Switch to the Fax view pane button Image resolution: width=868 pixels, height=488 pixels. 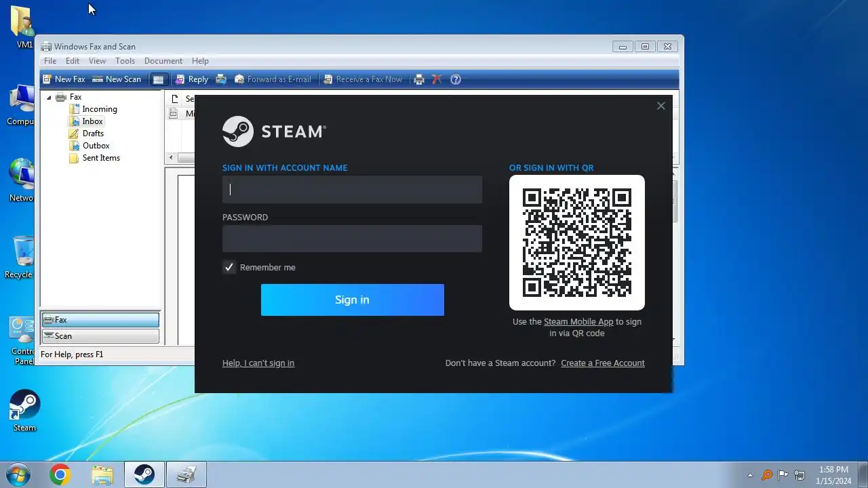[100, 320]
